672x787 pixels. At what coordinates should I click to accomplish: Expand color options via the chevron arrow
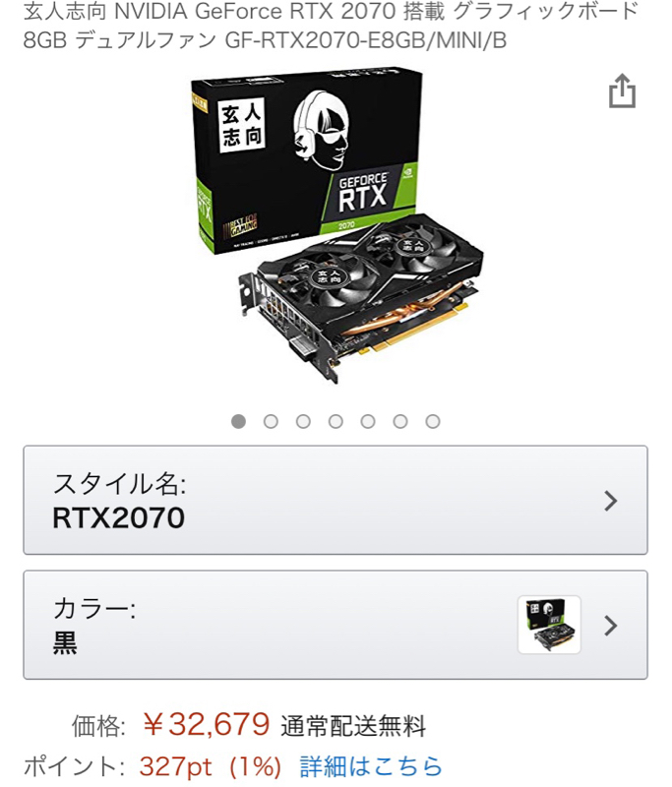click(611, 626)
